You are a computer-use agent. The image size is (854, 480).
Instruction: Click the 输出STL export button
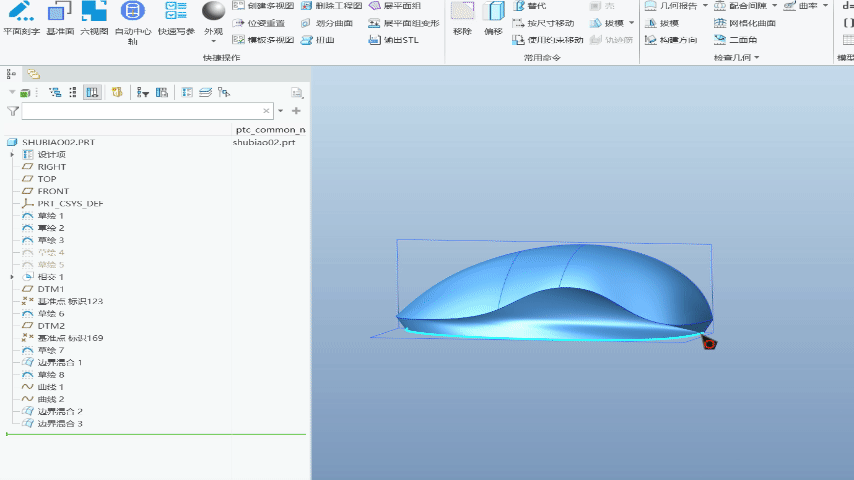click(393, 40)
